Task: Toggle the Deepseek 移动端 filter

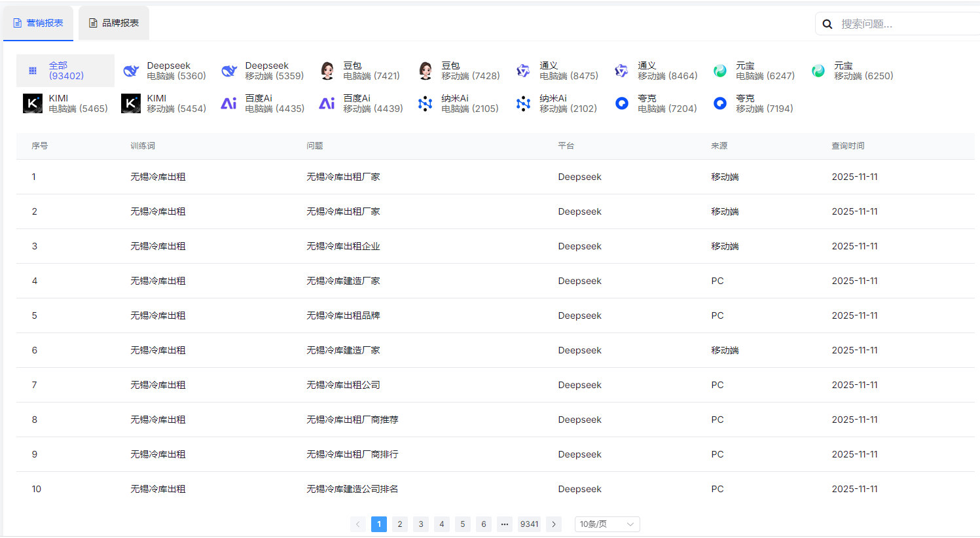Action: pyautogui.click(x=228, y=70)
